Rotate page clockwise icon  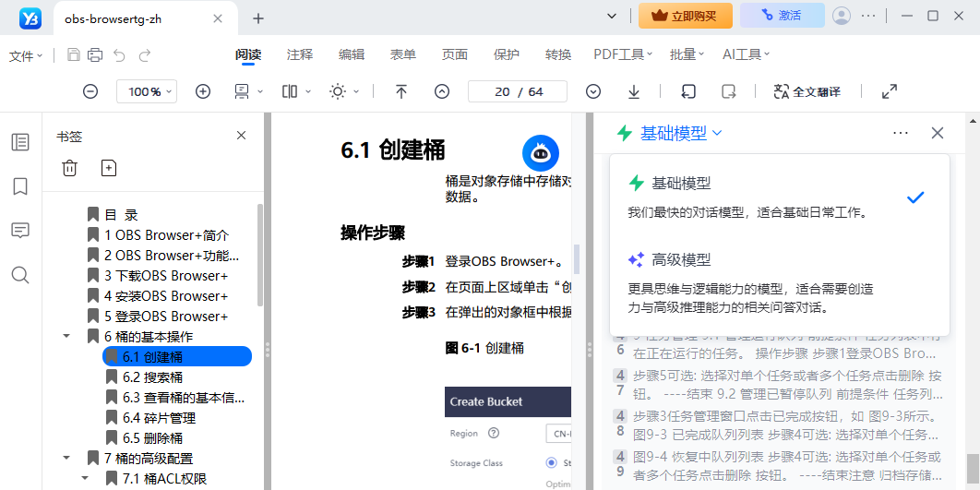tap(729, 91)
